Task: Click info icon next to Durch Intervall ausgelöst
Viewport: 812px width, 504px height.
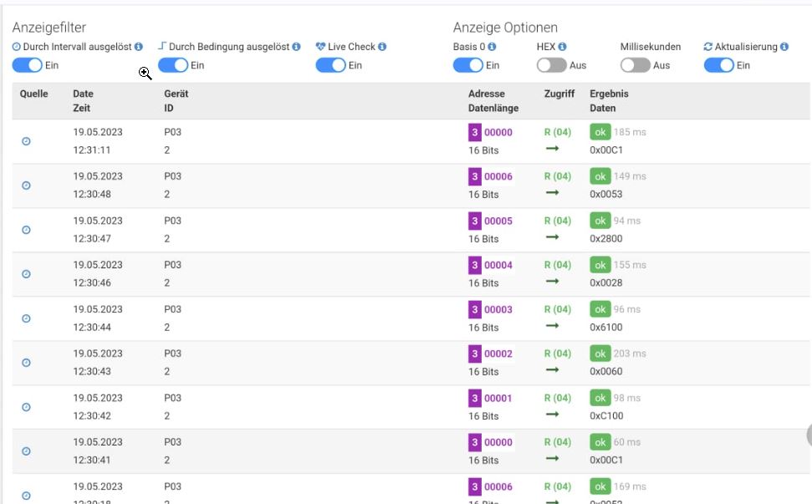Action: 139,47
